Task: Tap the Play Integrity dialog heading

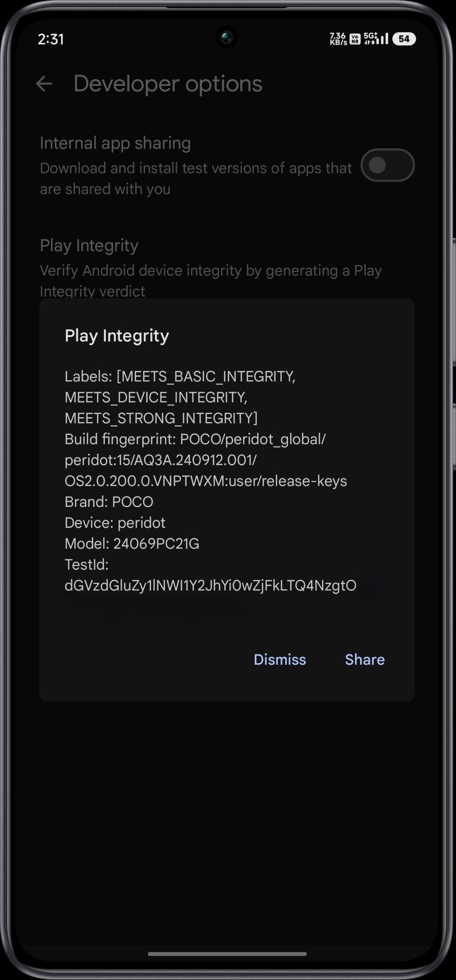Action: [x=117, y=336]
